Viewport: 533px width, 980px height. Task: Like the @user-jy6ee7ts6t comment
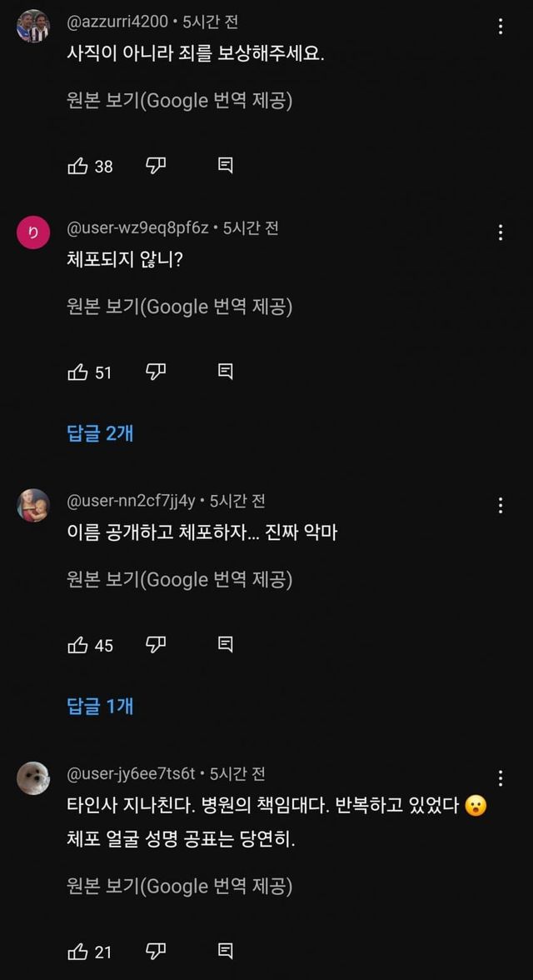[77, 951]
